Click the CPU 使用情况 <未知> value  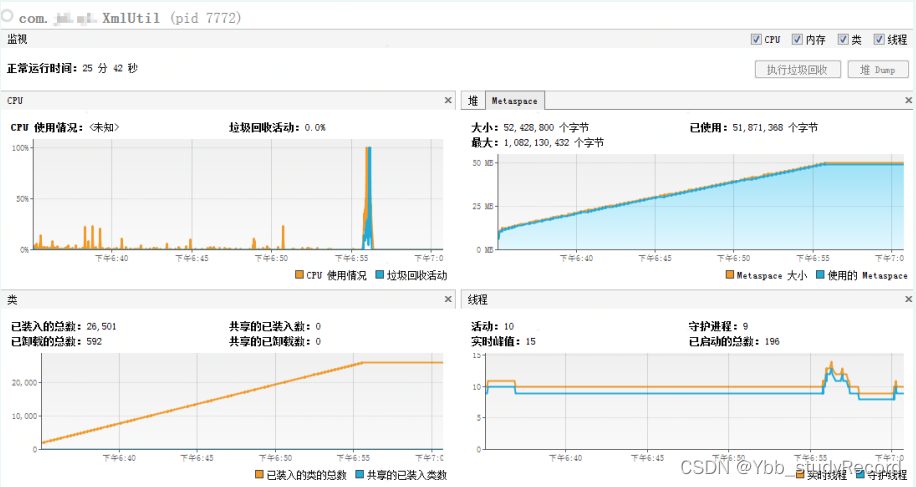pyautogui.click(x=65, y=127)
